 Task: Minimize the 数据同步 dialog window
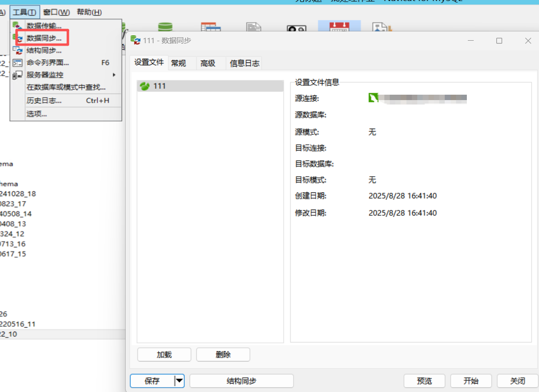(471, 41)
